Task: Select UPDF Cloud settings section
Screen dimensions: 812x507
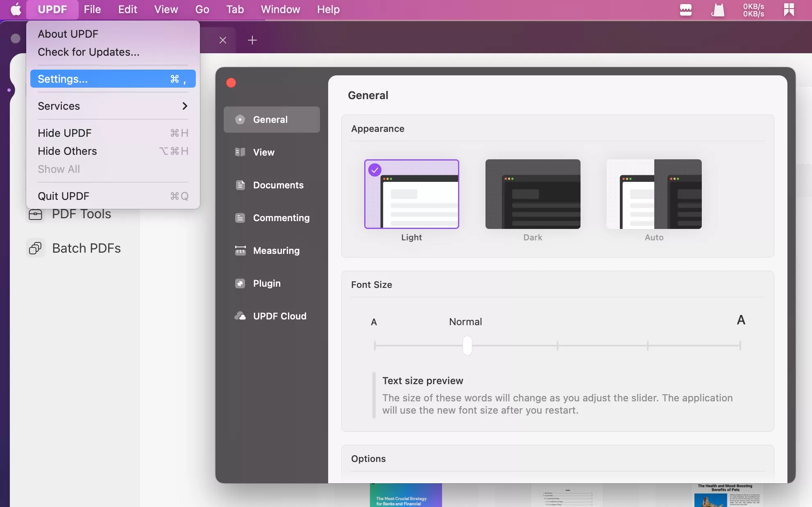Action: point(280,315)
